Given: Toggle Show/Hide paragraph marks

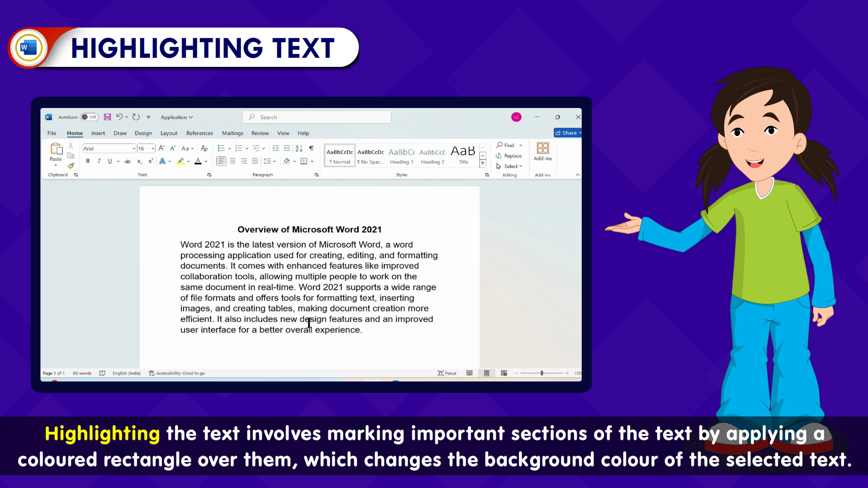Looking at the screenshot, I should click(311, 148).
